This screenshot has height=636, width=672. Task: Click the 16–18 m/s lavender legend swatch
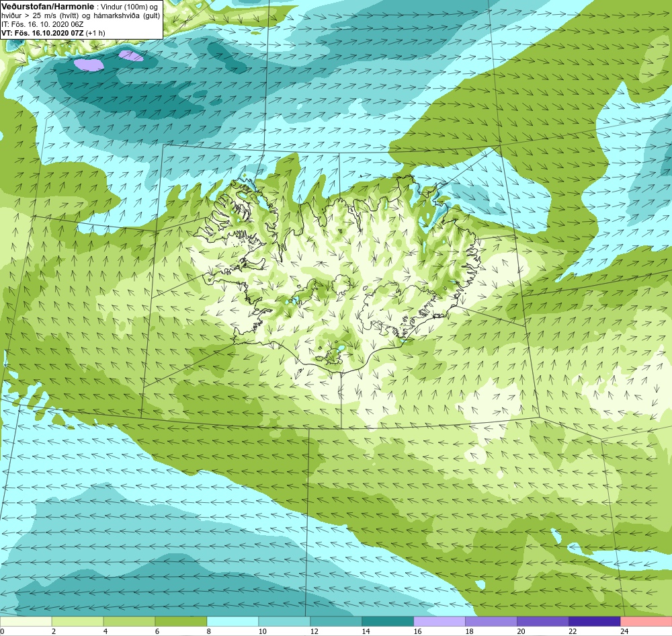[x=439, y=621]
